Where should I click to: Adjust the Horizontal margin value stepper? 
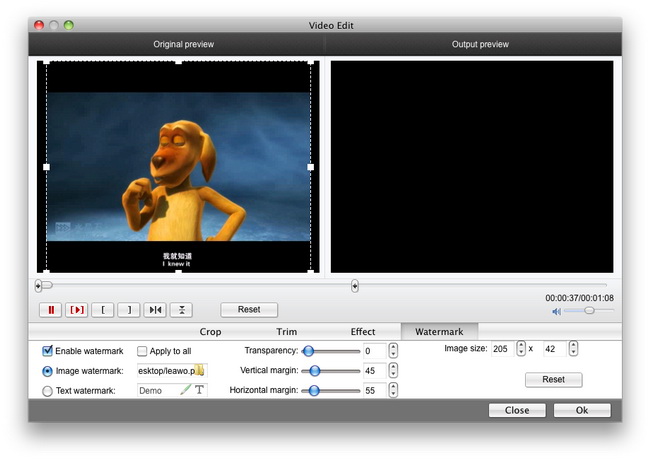point(393,390)
